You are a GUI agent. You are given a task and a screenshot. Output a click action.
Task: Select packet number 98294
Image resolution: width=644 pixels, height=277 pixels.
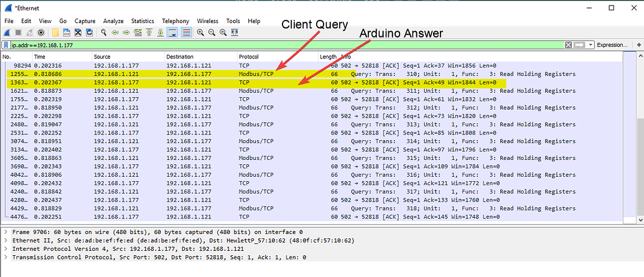pyautogui.click(x=313, y=65)
